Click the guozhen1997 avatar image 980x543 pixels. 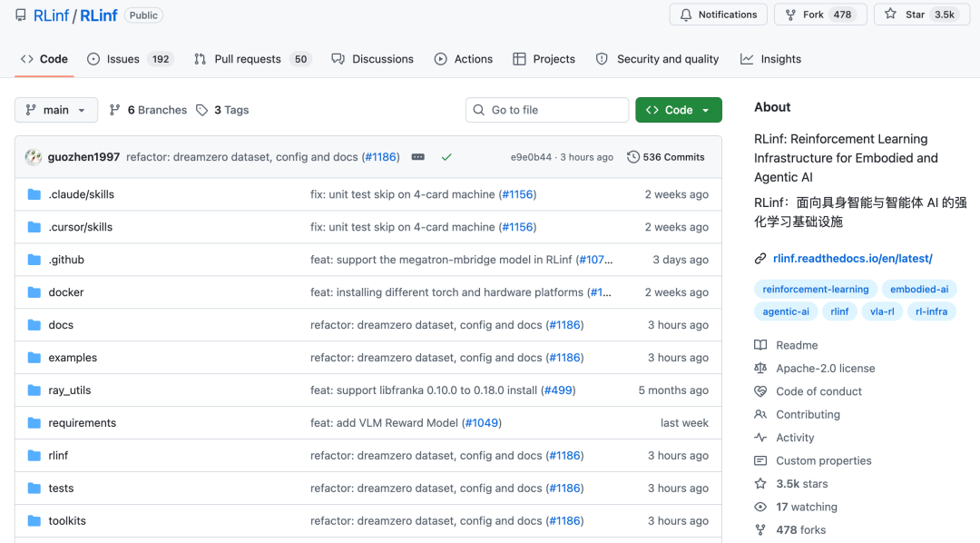tap(34, 157)
